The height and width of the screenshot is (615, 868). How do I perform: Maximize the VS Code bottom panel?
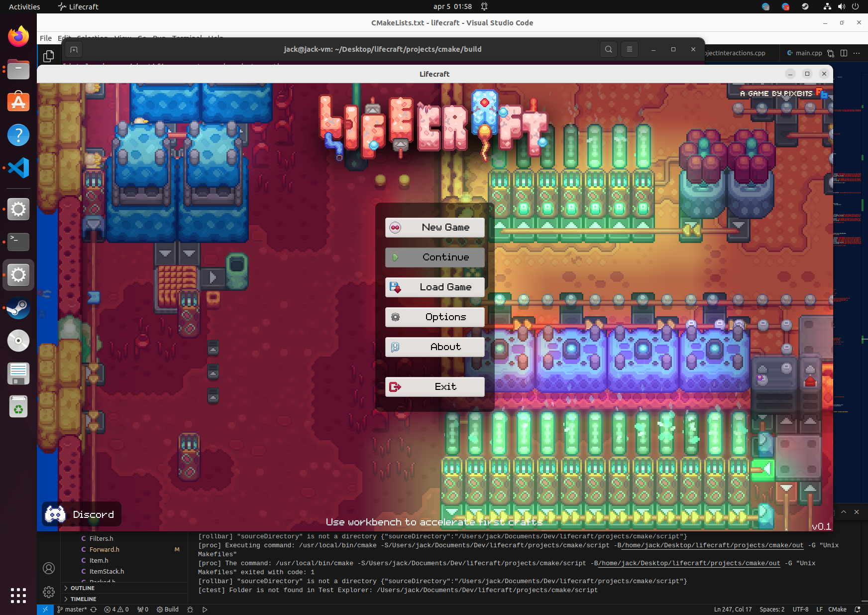(844, 512)
